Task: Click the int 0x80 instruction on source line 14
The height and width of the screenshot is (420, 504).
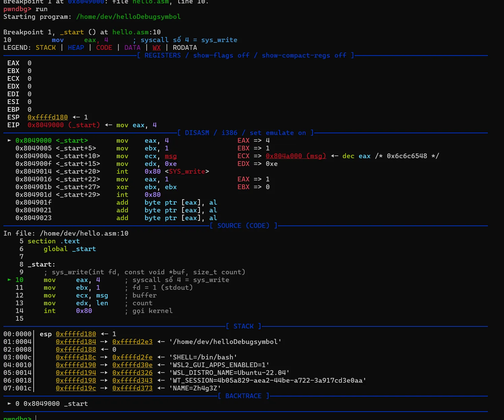Action: click(68, 311)
